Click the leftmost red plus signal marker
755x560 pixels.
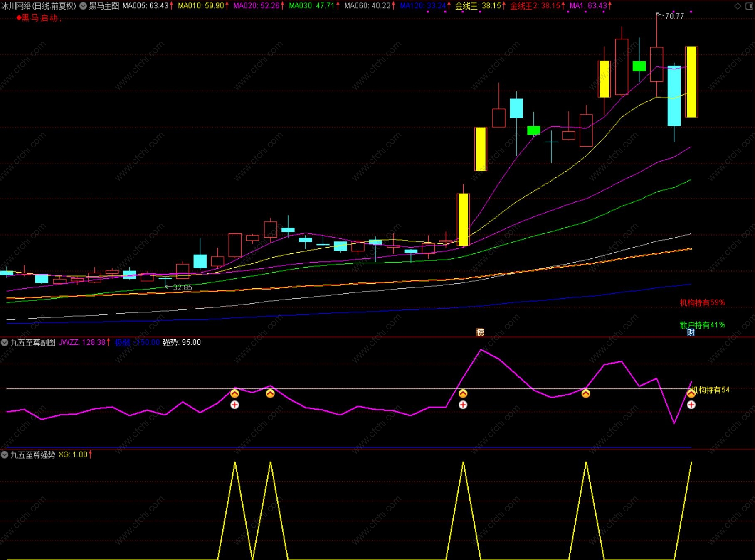pyautogui.click(x=235, y=405)
